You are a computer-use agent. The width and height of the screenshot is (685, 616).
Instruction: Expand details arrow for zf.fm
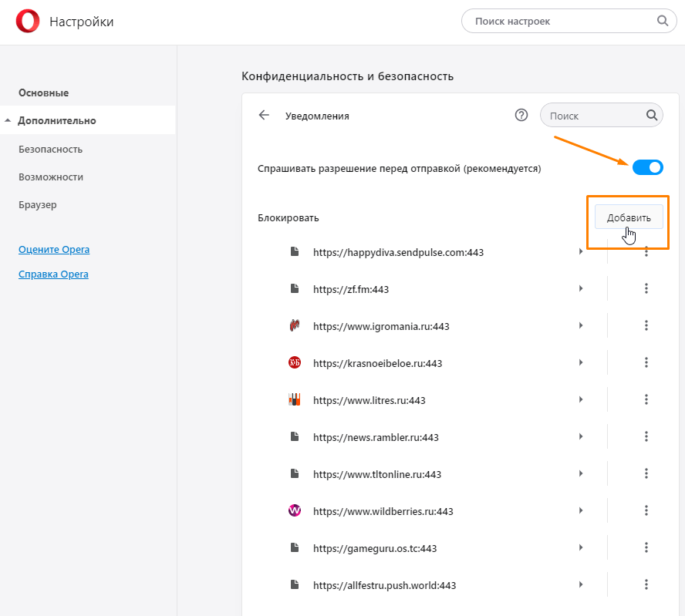coord(580,289)
